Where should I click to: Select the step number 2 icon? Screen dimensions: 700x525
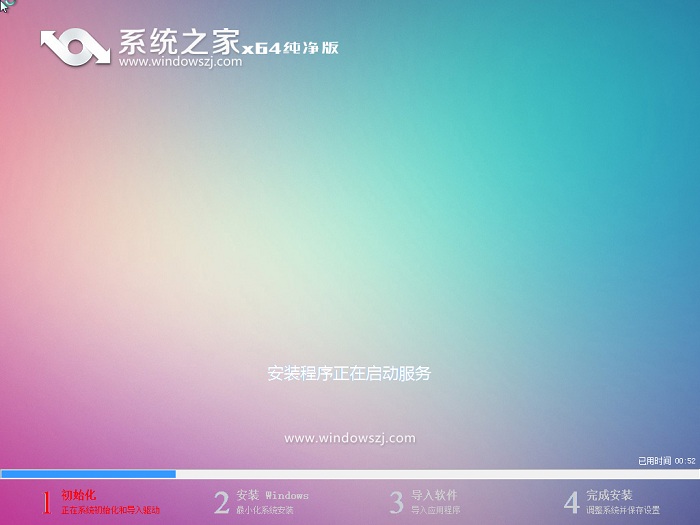pos(221,502)
